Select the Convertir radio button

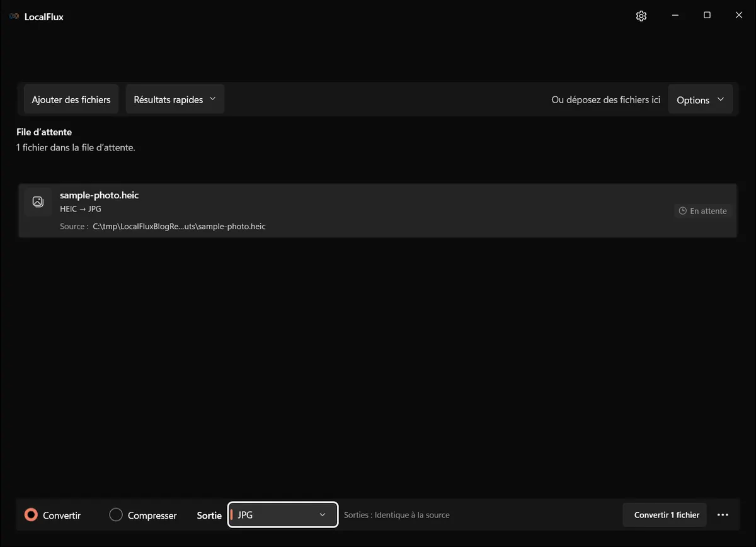point(31,515)
